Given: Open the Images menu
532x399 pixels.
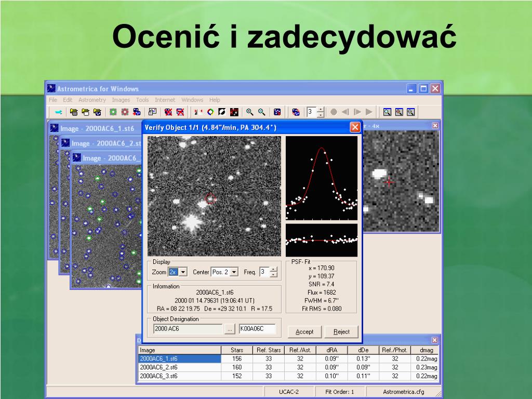Looking at the screenshot, I should [121, 100].
